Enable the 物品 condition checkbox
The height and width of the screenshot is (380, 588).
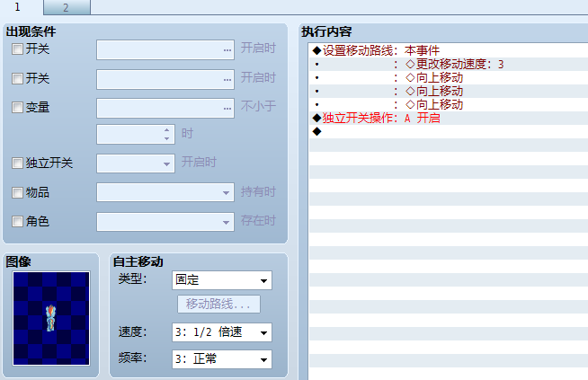17,192
